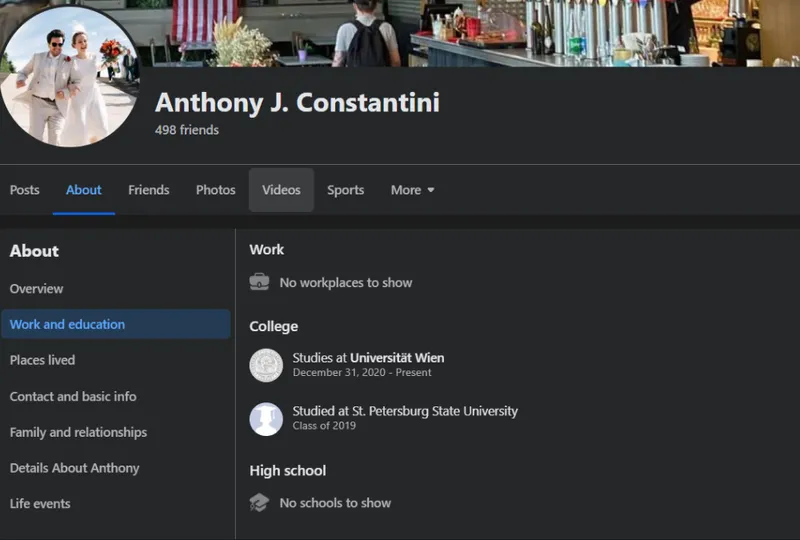Open the wedding profile picture
The image size is (800, 540).
pos(70,76)
